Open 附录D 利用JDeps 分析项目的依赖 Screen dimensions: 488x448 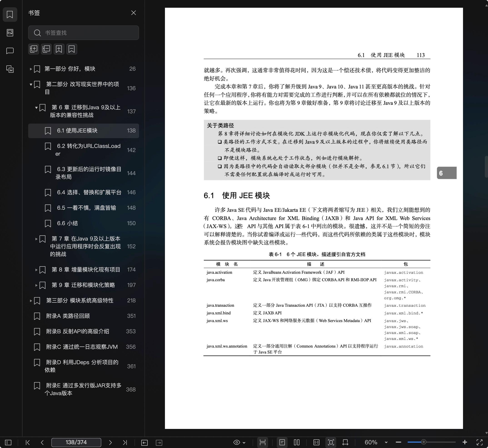pos(83,366)
